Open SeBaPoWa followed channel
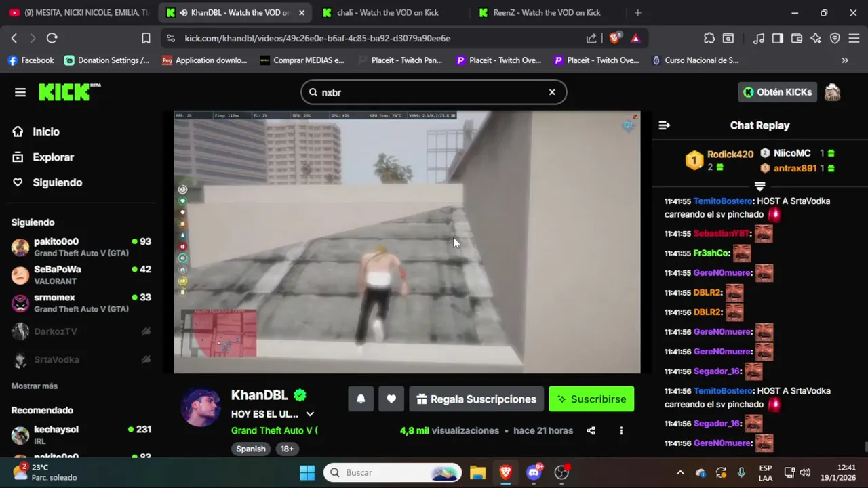 (x=81, y=275)
